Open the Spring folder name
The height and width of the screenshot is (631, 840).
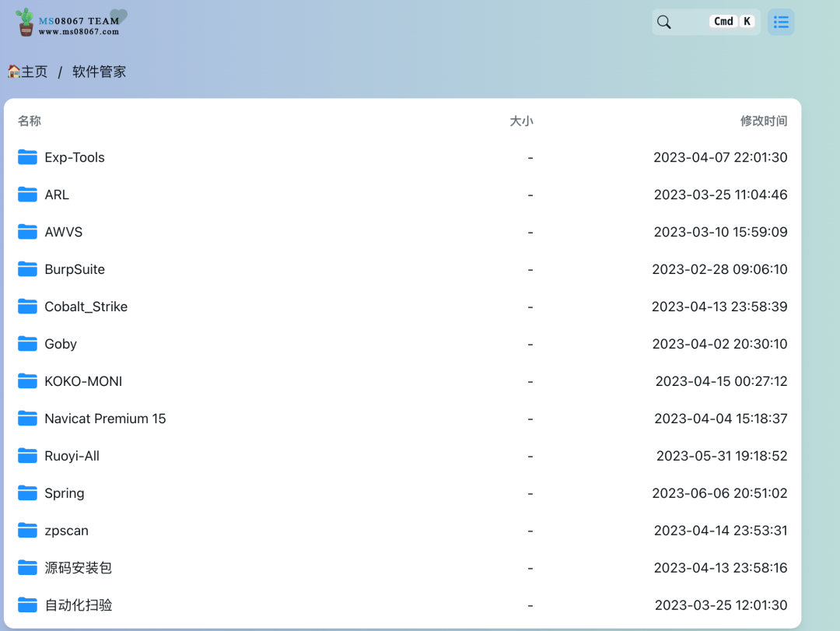click(65, 493)
